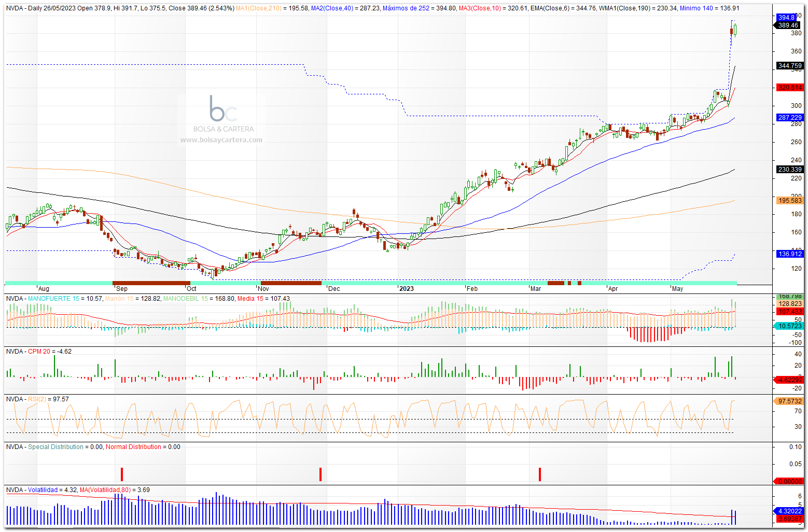Select the Marrón 15 = 128.82 indicator label
808x532 pixels.
tap(132, 299)
